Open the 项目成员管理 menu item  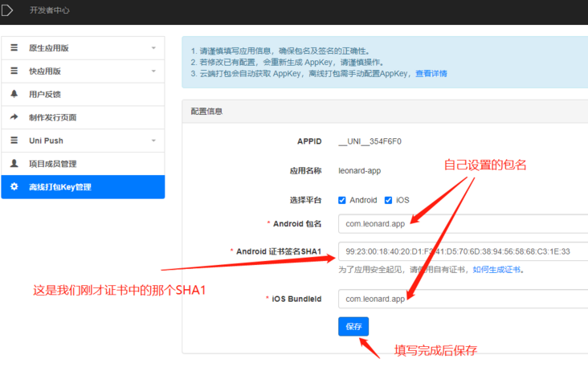pyautogui.click(x=83, y=164)
